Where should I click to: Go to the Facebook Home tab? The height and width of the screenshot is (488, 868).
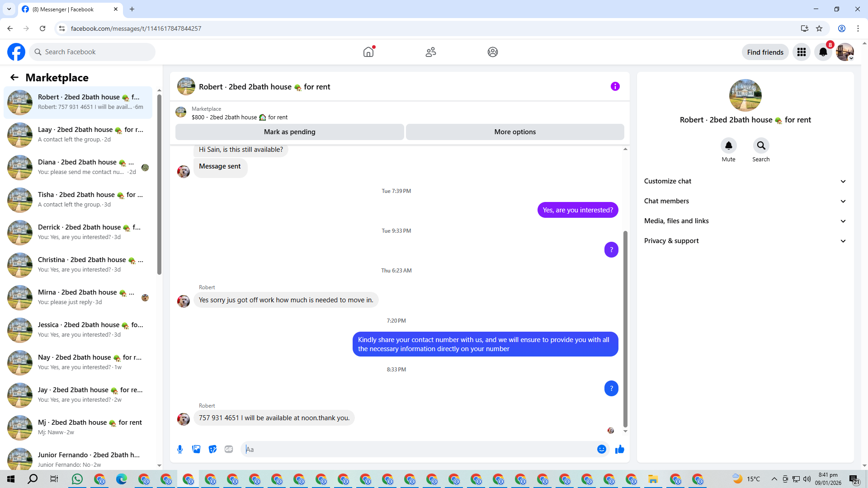point(368,52)
